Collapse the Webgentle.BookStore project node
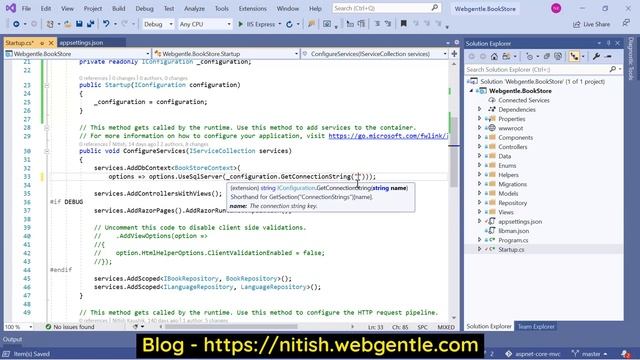Screen dimensions: 640x360 [x=471, y=91]
